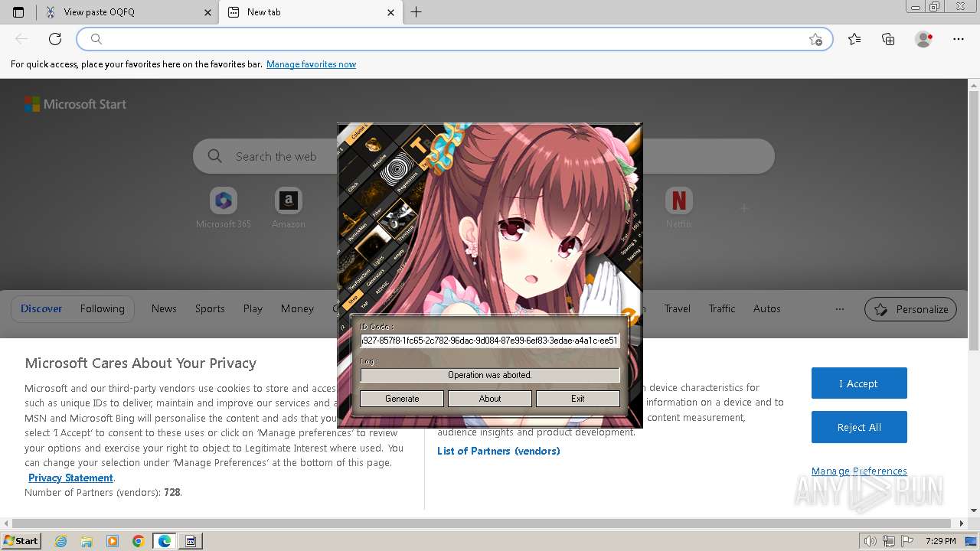Viewport: 980px width, 551px height.
Task: Click the Log status field
Action: [x=490, y=375]
